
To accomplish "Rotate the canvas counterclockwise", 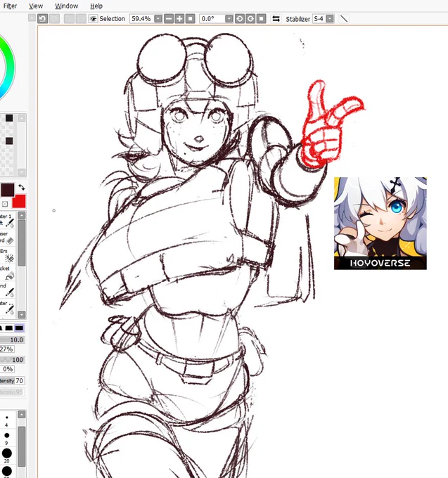I will pos(240,19).
